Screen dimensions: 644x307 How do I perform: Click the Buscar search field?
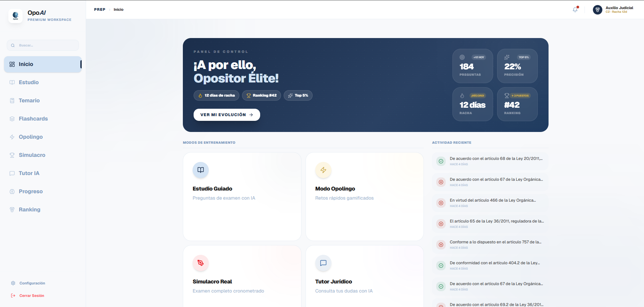tap(43, 45)
